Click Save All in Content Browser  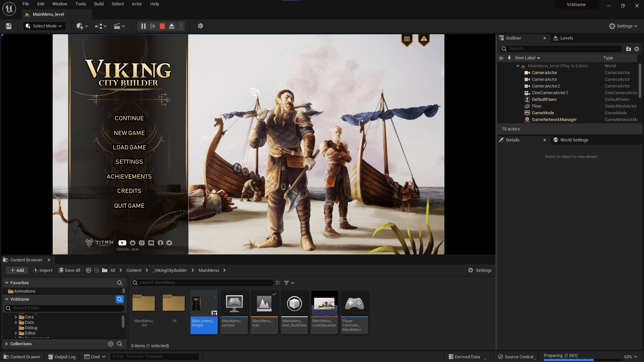click(69, 270)
